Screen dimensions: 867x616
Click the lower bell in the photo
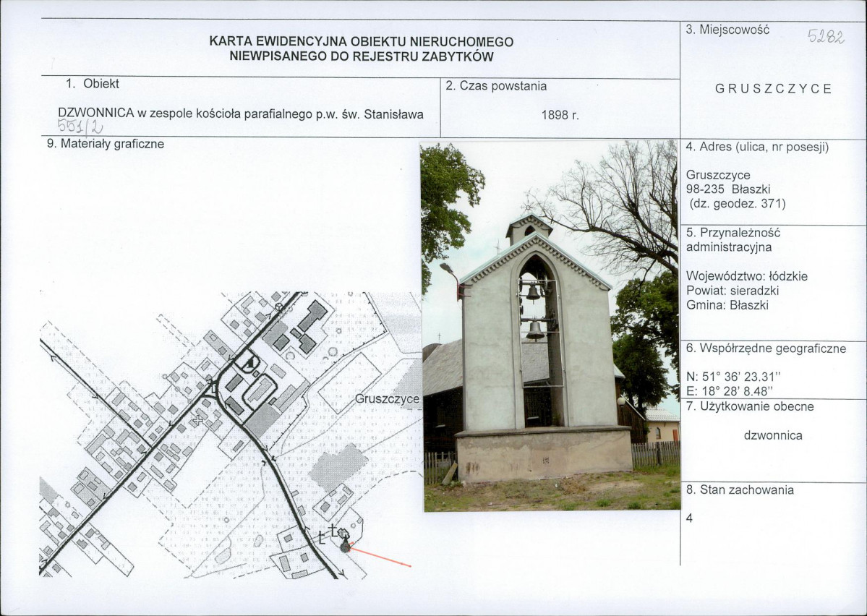pyautogui.click(x=535, y=330)
